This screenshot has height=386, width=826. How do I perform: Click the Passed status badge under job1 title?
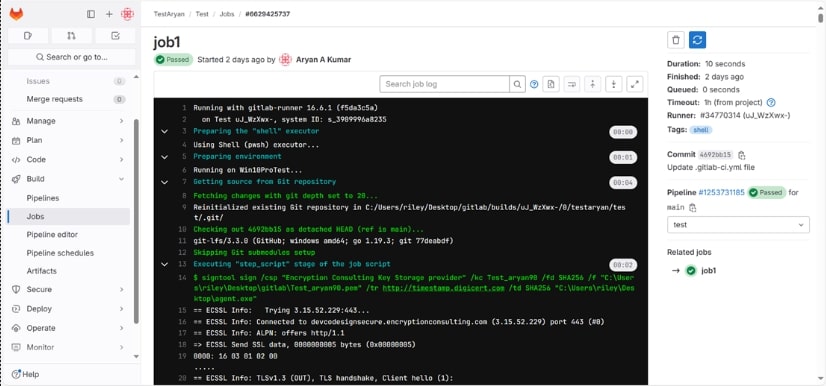click(x=173, y=60)
